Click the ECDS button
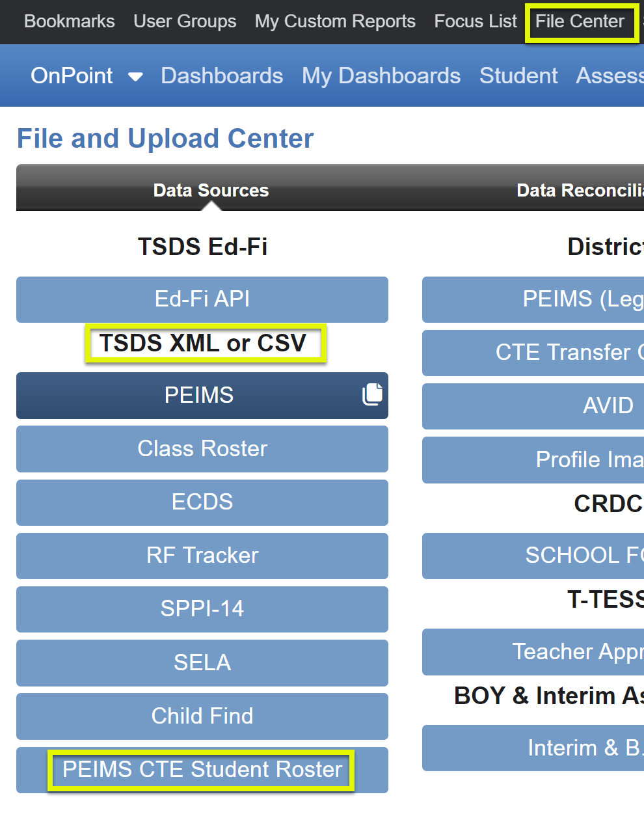Image resolution: width=644 pixels, height=816 pixels. coord(202,502)
